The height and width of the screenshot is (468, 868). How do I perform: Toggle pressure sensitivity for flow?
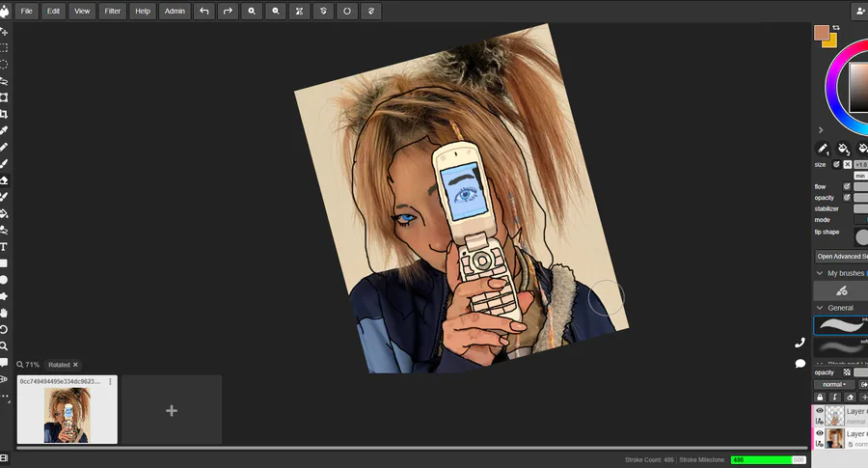point(847,186)
